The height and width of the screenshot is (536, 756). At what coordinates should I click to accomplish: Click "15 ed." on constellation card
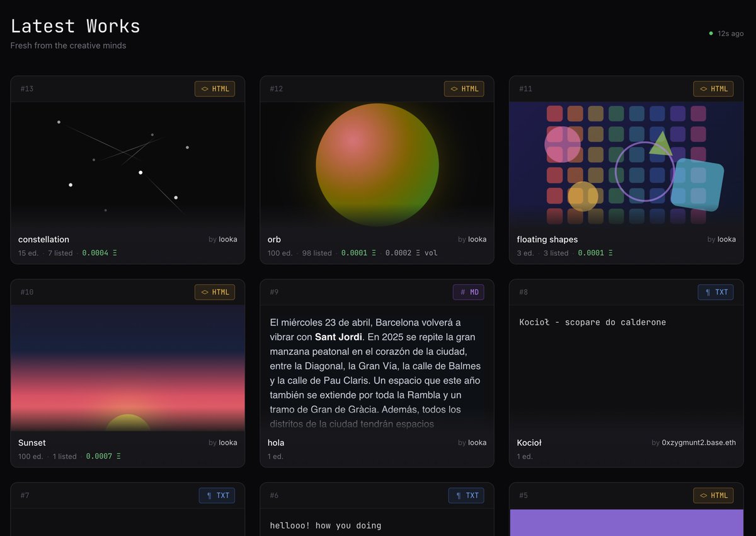click(x=28, y=253)
